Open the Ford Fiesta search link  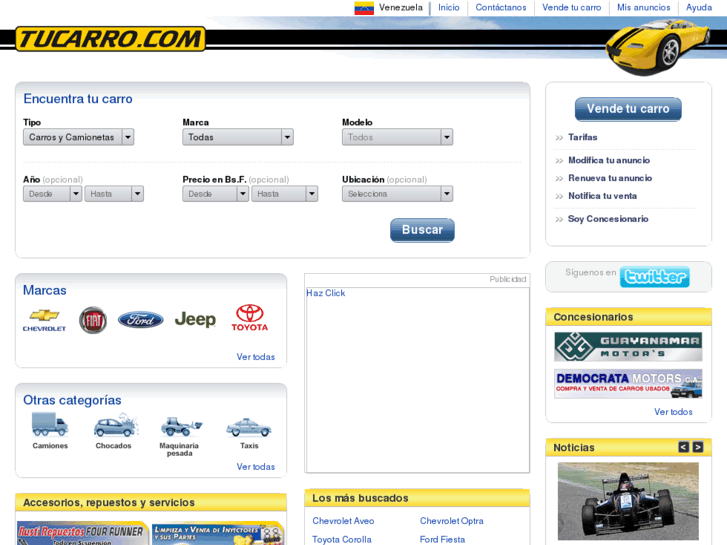point(442,539)
